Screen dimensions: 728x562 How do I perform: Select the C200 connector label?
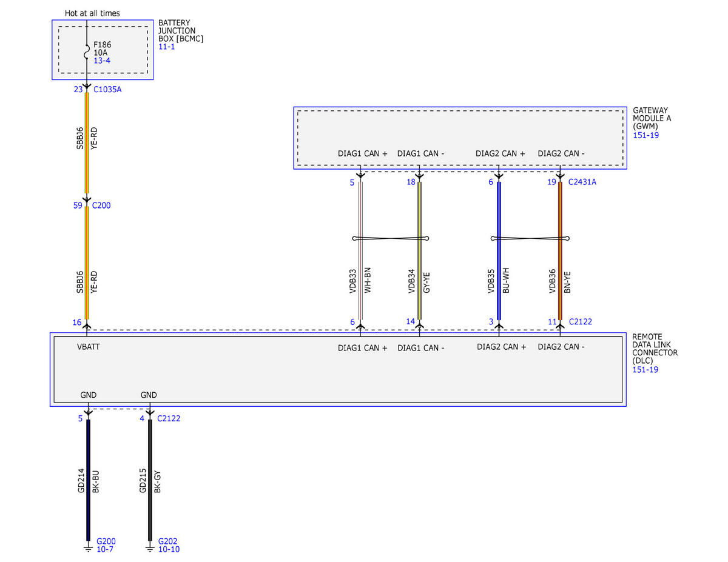tap(101, 206)
